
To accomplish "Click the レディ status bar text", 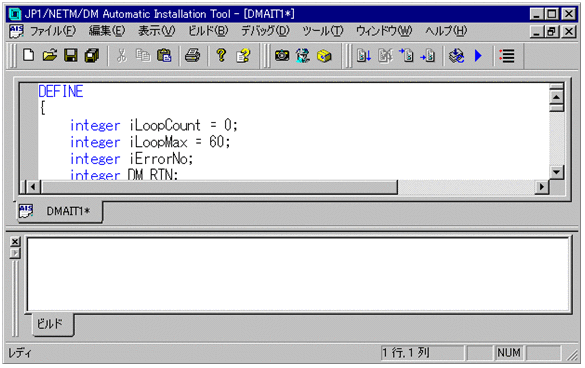I will (20, 353).
